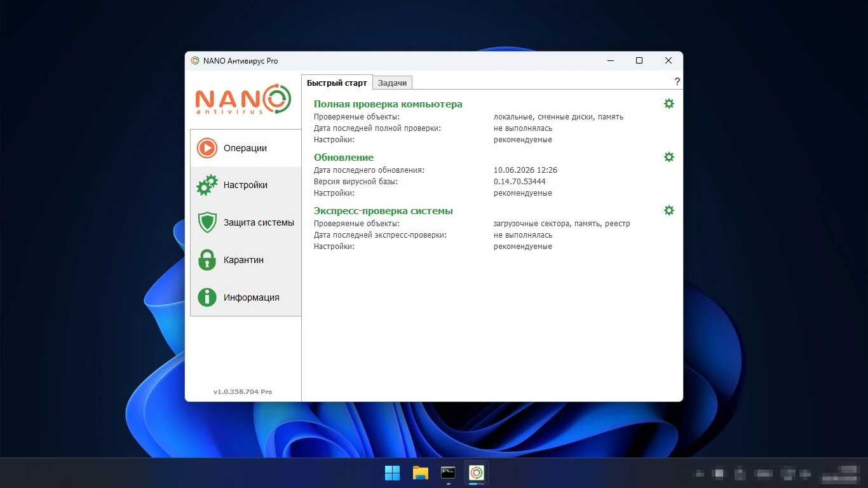Start Экспресс-проверка системы
The height and width of the screenshot is (488, 868).
[x=383, y=211]
